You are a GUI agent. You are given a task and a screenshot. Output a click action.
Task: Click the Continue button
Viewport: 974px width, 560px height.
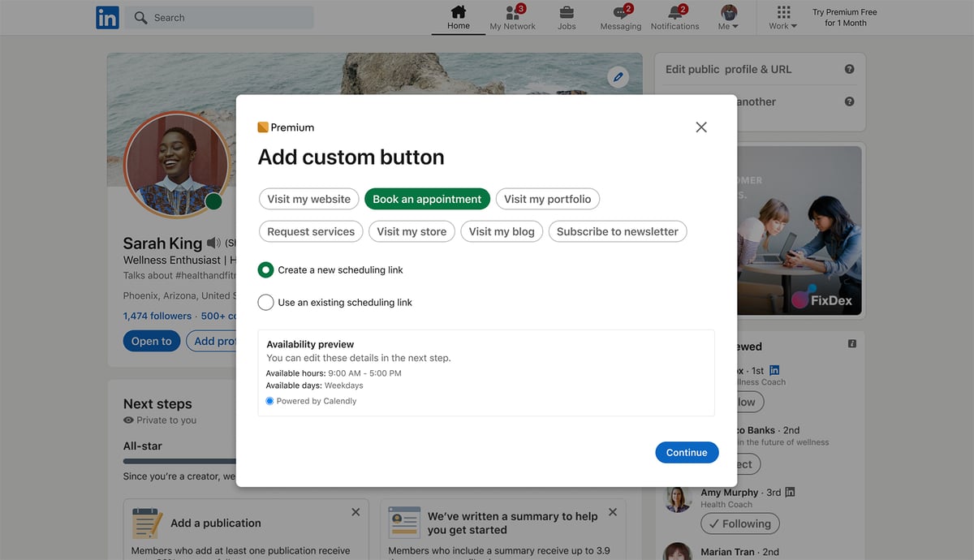687,452
